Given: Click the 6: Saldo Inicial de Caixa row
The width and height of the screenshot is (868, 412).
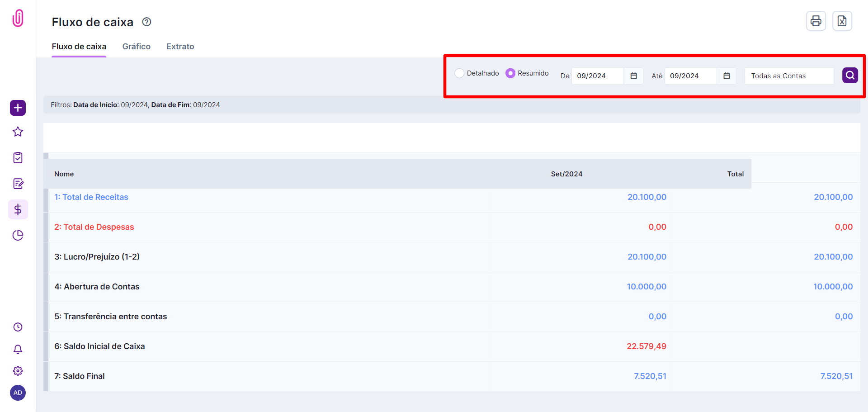Looking at the screenshot, I should pos(452,346).
